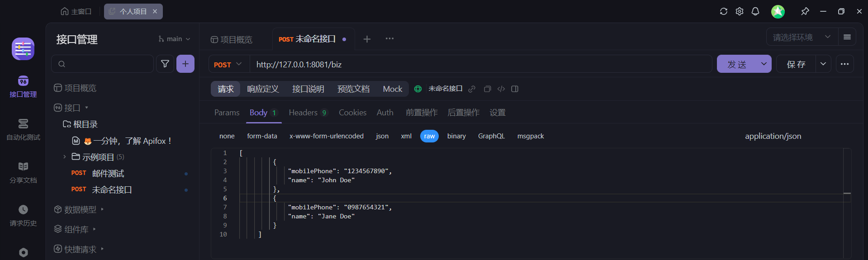
Task: Click the sidebar search field
Action: (103, 64)
